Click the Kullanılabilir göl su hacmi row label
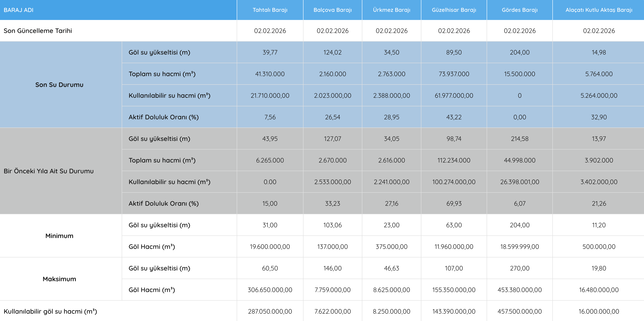The height and width of the screenshot is (321, 644). [x=50, y=311]
